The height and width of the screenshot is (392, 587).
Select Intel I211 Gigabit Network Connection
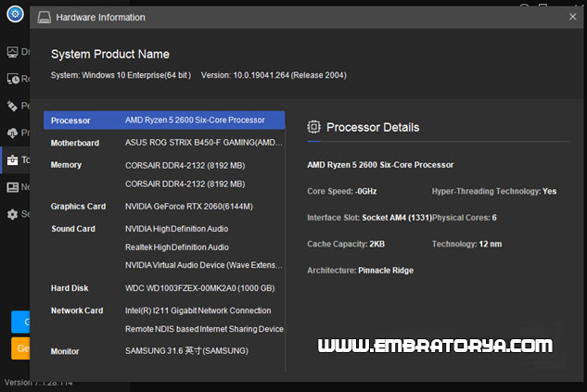tap(198, 310)
